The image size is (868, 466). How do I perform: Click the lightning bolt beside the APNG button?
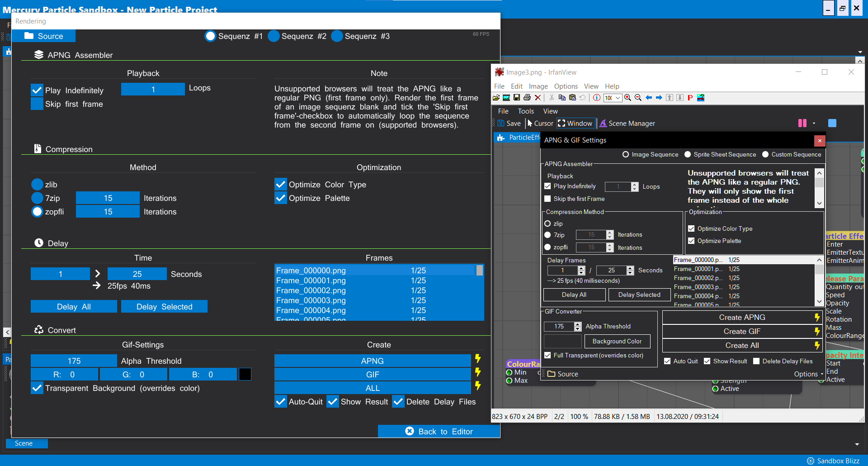tap(478, 359)
